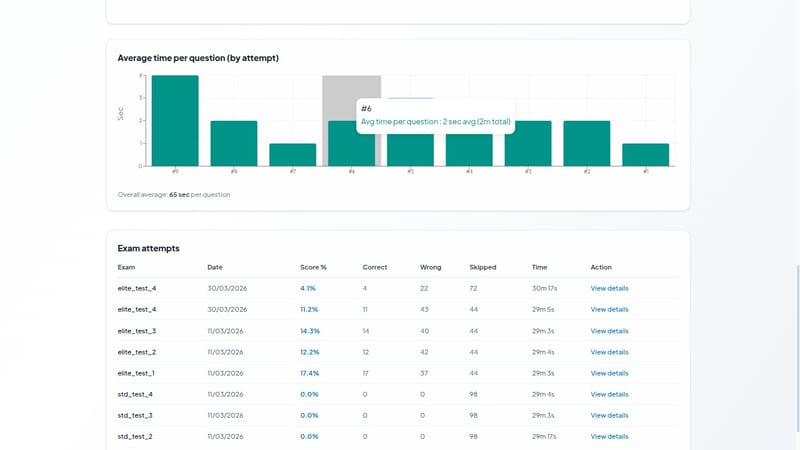Click the Date column header

[215, 267]
